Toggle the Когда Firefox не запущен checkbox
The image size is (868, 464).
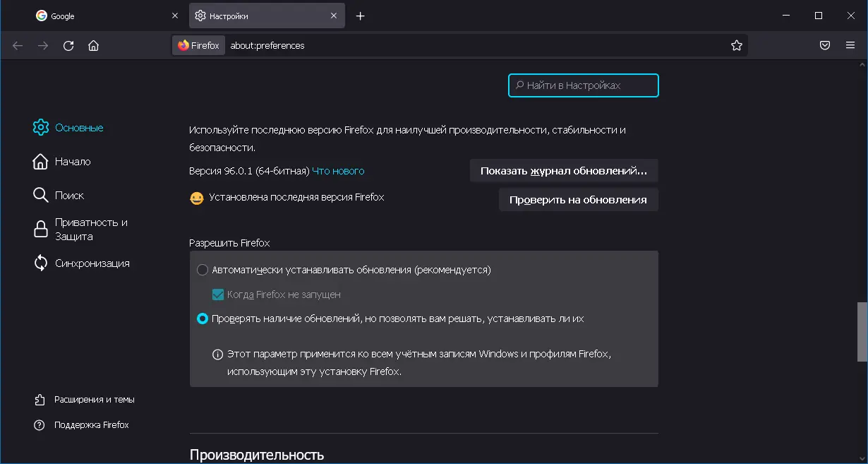[x=217, y=295]
